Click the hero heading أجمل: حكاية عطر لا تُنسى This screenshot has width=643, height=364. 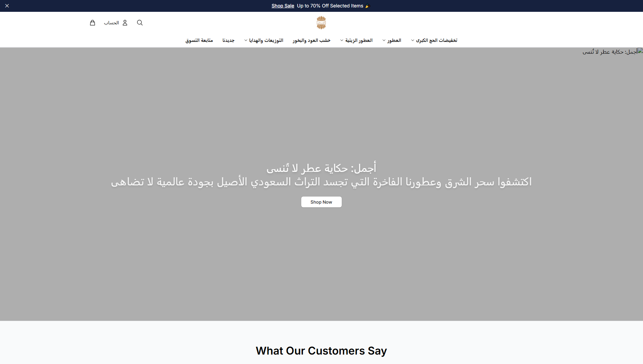point(321,168)
